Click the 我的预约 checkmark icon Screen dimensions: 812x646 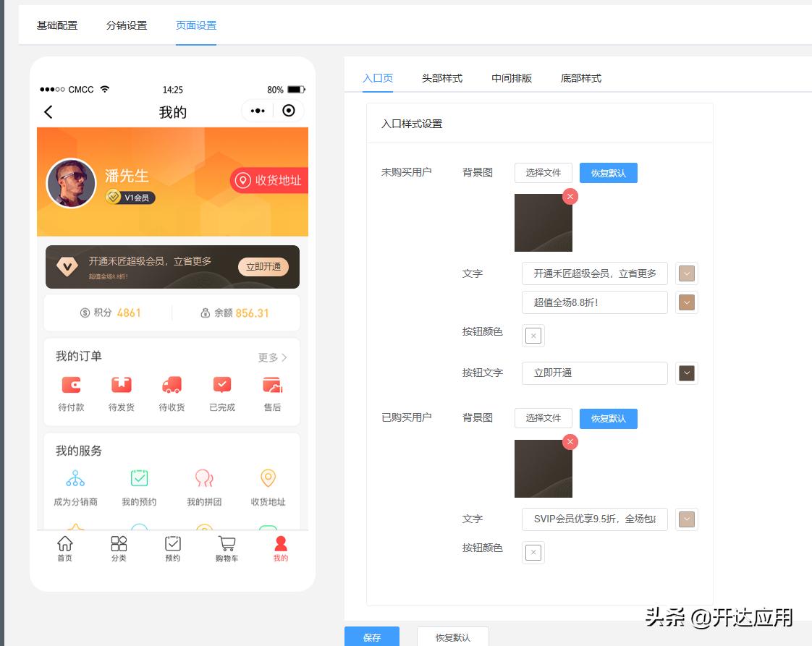pyautogui.click(x=140, y=478)
